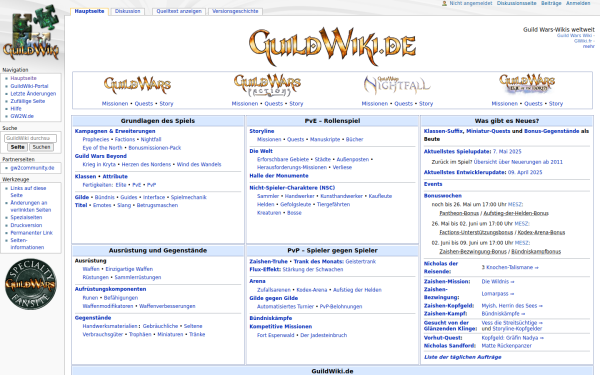The height and width of the screenshot is (375, 600).
Task: Open the Druckversion link
Action: (26, 225)
